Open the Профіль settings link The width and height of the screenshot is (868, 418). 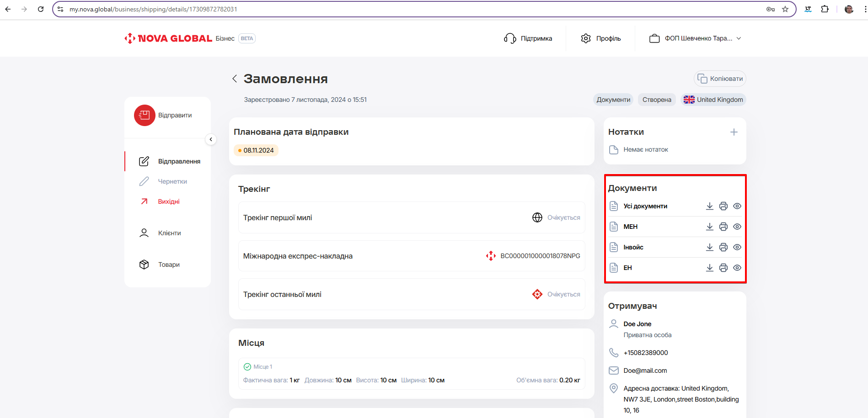coord(601,38)
